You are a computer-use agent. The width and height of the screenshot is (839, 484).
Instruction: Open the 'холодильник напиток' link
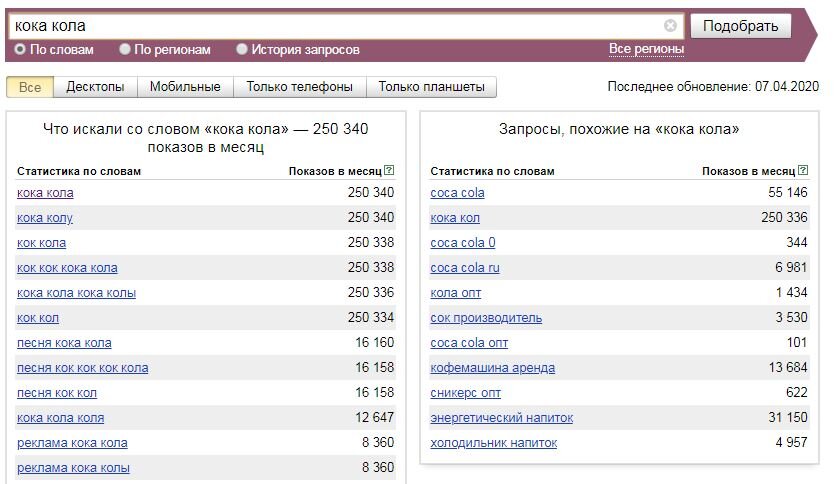494,443
